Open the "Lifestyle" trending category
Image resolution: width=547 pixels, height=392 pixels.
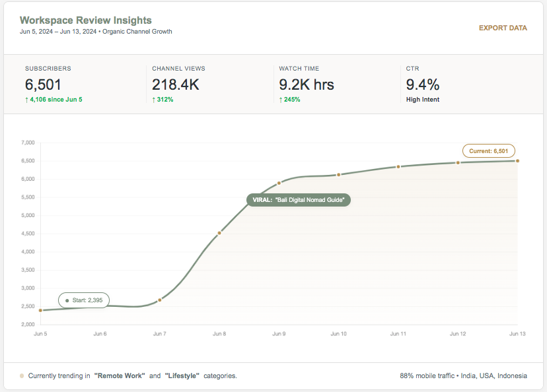[x=182, y=376]
